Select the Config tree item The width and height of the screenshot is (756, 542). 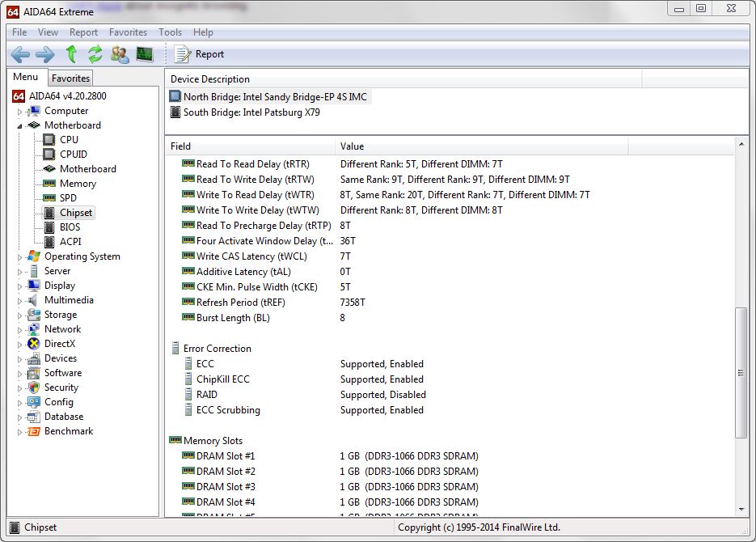pos(59,402)
